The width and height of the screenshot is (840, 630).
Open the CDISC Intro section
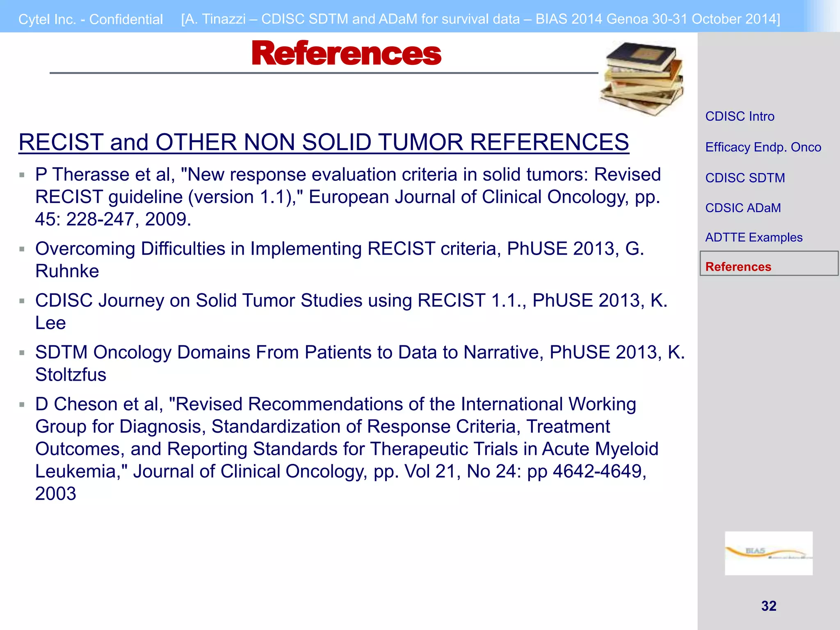[x=740, y=116]
